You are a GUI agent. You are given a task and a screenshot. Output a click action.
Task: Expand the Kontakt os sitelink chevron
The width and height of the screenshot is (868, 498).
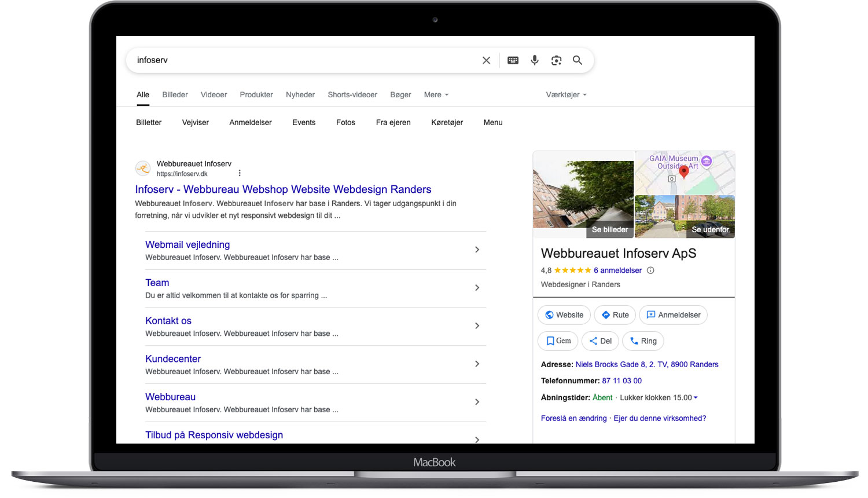pos(477,326)
